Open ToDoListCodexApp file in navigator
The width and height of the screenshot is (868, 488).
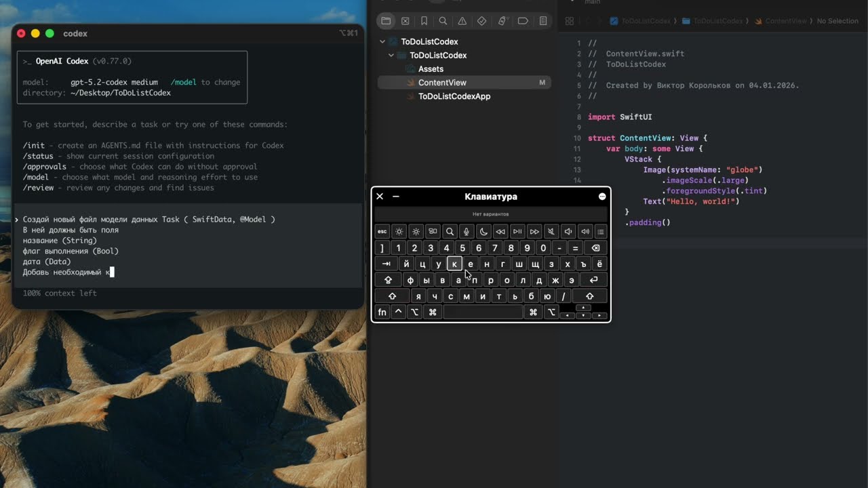pos(454,96)
